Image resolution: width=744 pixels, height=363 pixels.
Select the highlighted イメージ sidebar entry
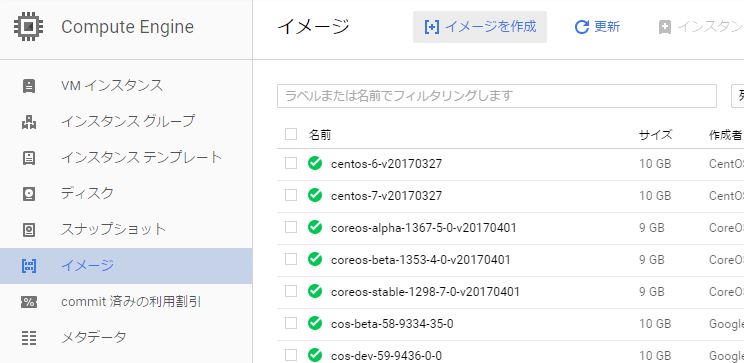click(126, 266)
